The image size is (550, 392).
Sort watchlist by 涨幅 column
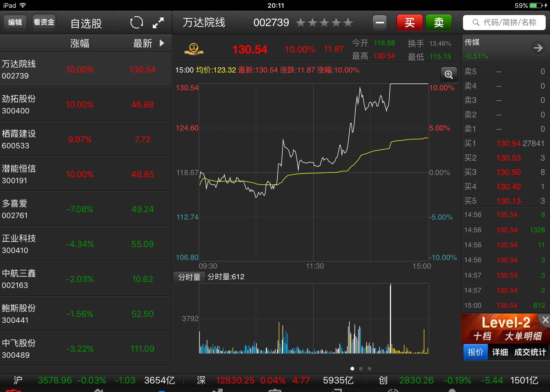coord(79,43)
